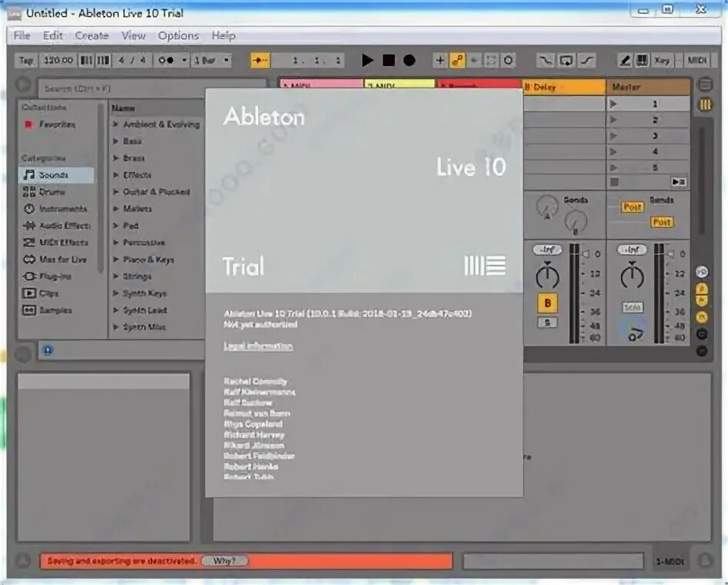Click the Why? button in status bar
This screenshot has width=728, height=585.
coord(225,561)
